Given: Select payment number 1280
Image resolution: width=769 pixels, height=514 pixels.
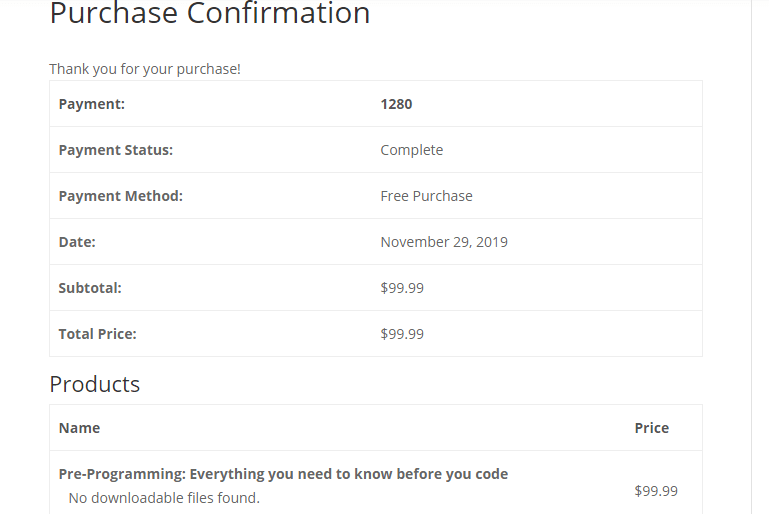Looking at the screenshot, I should point(396,104).
